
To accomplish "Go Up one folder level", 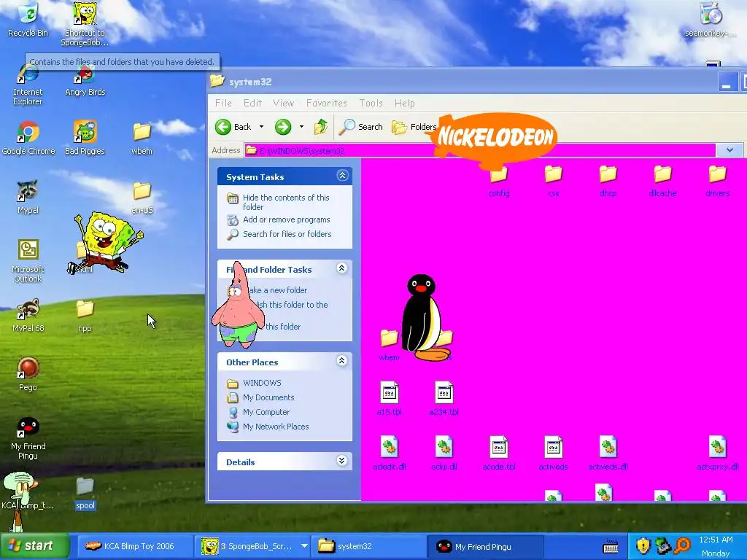I will click(x=321, y=127).
